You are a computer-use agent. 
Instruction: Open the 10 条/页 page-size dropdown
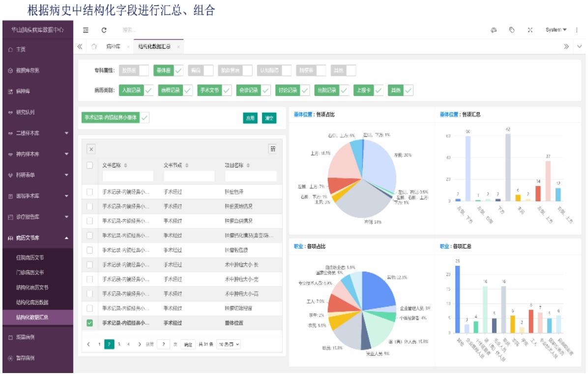(229, 345)
